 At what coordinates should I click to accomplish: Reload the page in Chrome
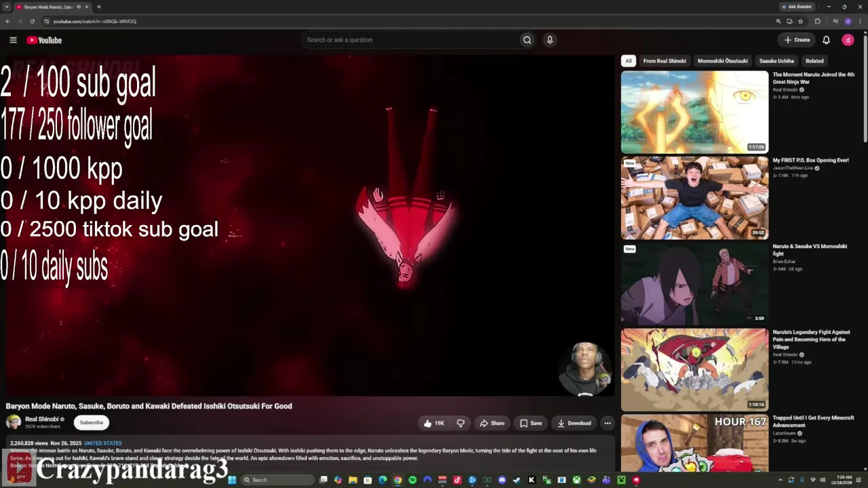click(x=32, y=21)
